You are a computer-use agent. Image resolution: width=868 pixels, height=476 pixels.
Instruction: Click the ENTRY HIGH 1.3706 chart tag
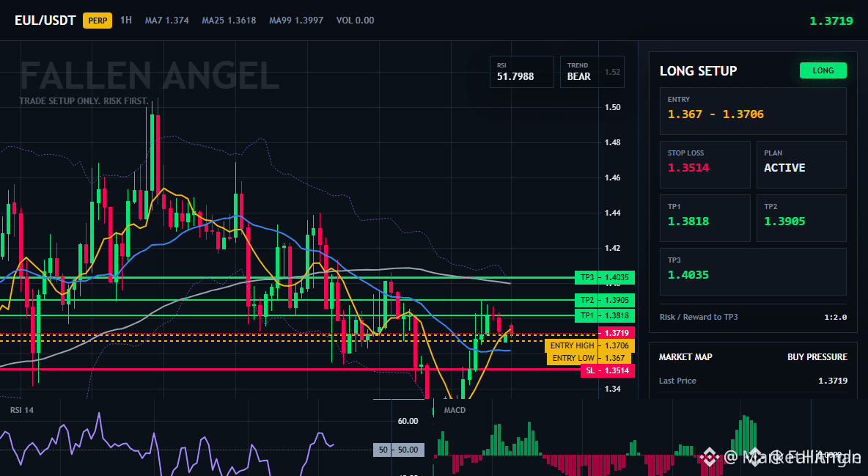589,345
